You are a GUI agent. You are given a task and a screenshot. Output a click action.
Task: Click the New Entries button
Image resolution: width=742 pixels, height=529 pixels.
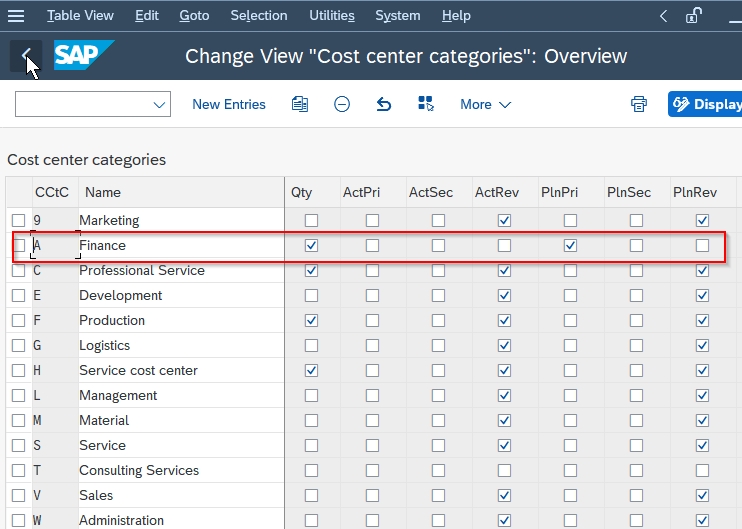[x=229, y=104]
